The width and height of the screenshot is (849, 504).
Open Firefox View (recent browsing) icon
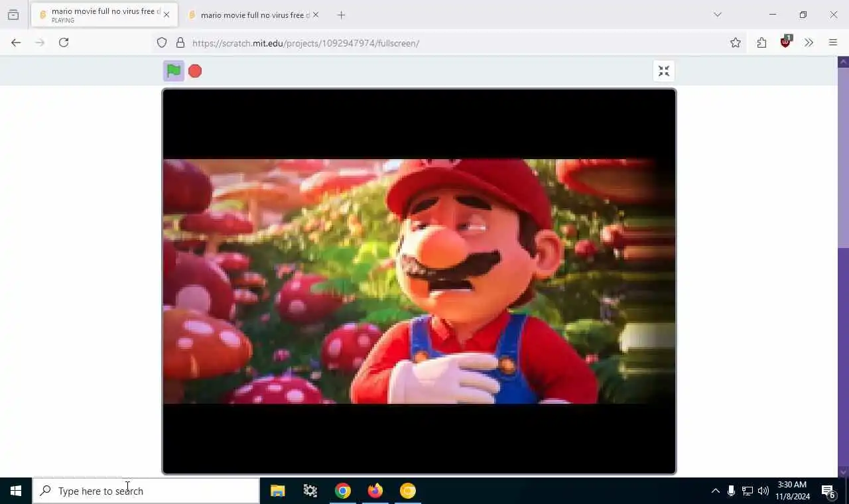[13, 15]
